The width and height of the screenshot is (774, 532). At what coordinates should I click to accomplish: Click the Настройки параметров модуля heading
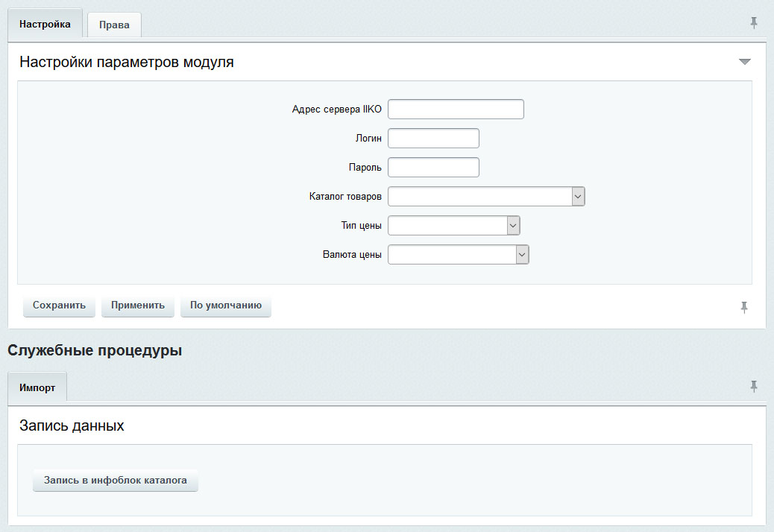(x=127, y=63)
